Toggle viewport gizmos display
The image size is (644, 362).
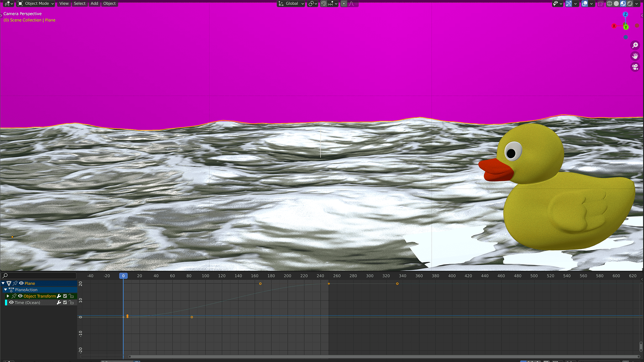[569, 3]
